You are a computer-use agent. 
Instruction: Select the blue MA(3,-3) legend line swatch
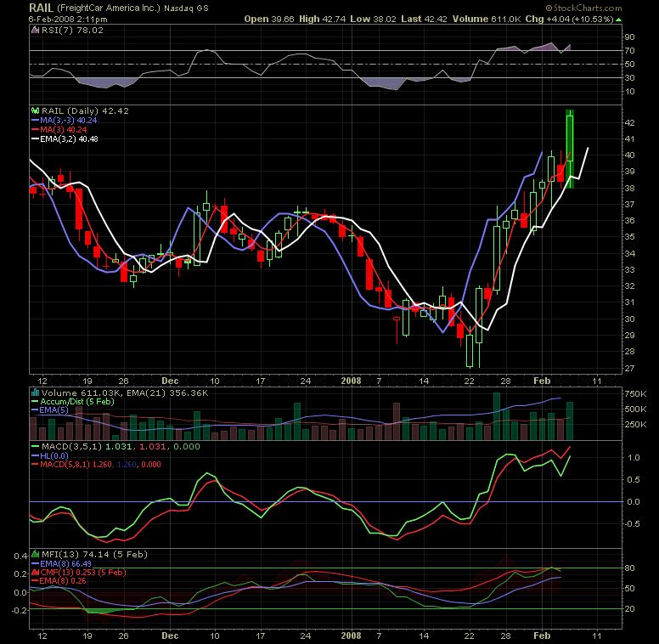tap(36, 121)
